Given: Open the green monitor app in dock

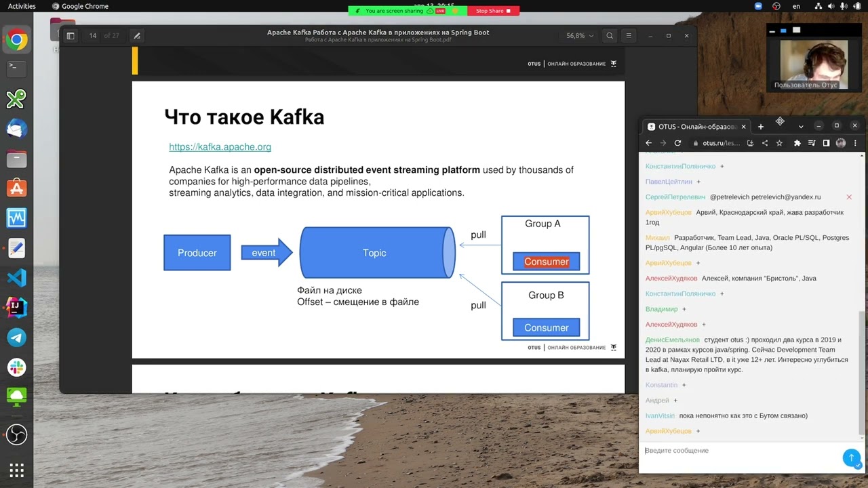Looking at the screenshot, I should 16,396.
